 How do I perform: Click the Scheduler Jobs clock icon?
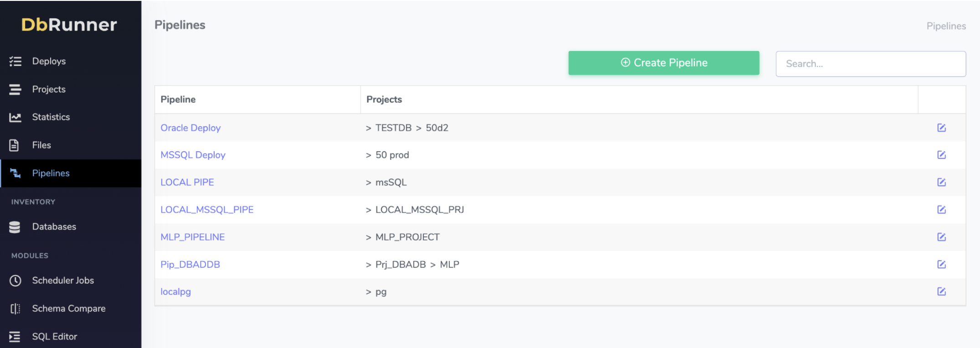coord(15,281)
